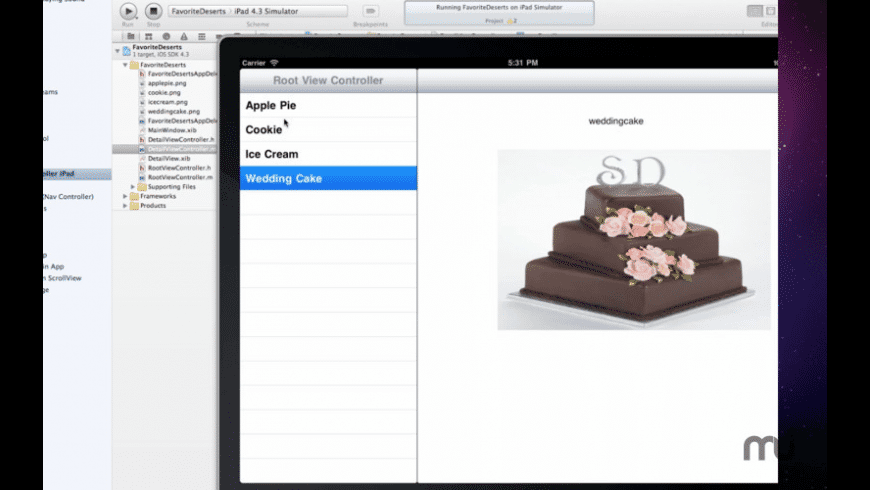Show the Symbol navigator

tap(148, 36)
